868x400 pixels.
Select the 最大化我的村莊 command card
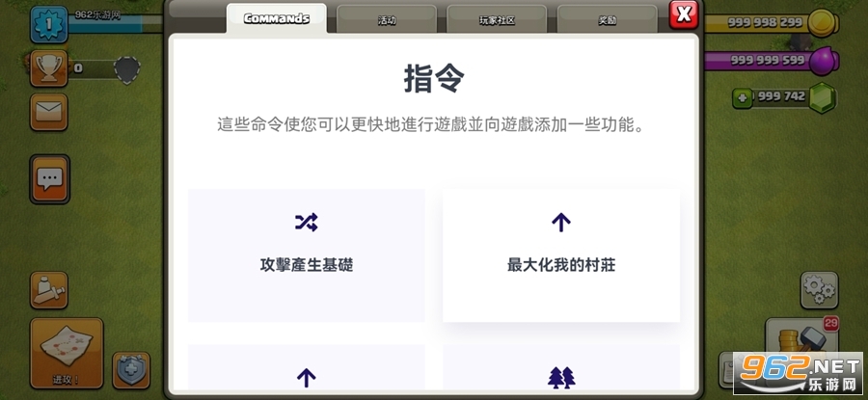[x=560, y=255]
